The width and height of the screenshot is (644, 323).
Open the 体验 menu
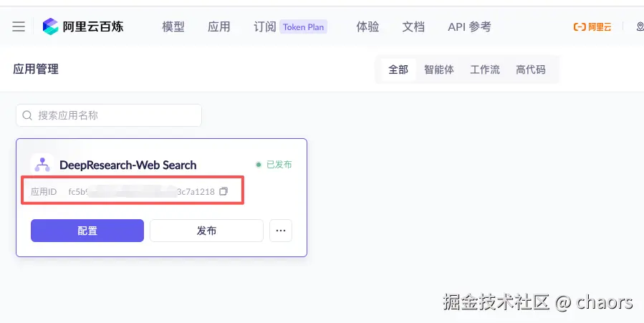[367, 27]
